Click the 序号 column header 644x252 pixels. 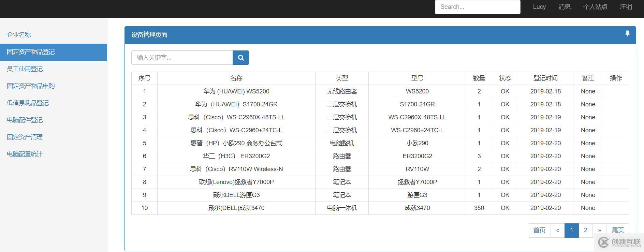click(144, 78)
